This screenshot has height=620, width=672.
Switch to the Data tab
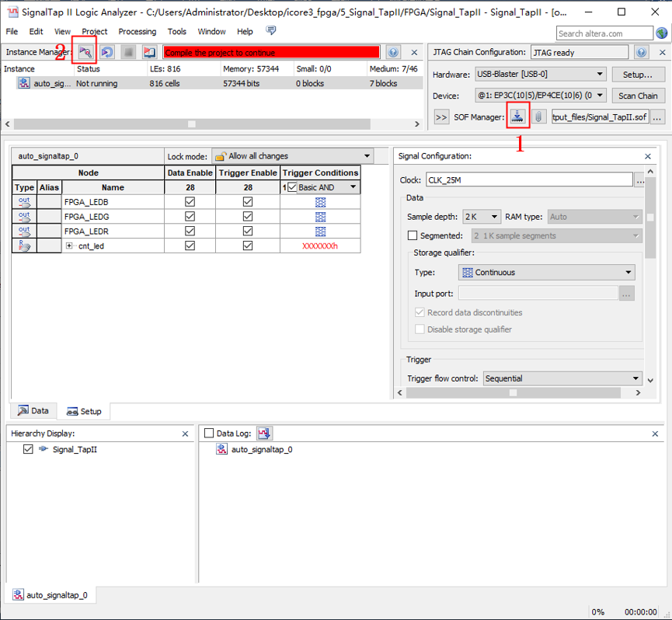33,411
